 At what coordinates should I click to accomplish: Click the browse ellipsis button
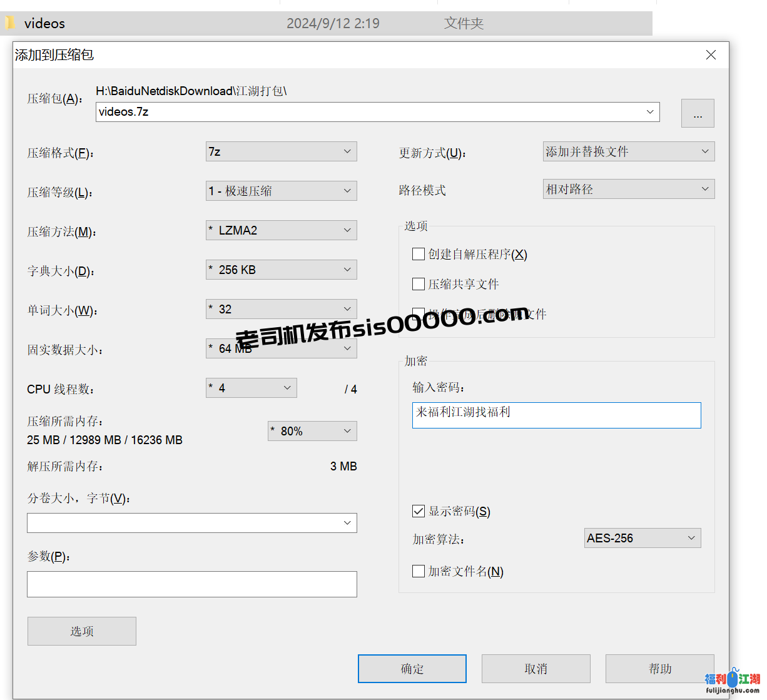tap(698, 113)
